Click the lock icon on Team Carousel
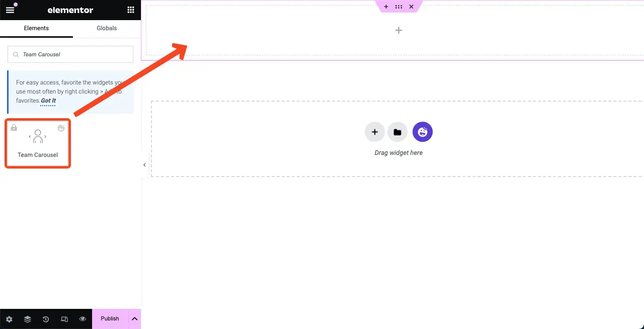Image resolution: width=644 pixels, height=329 pixels. coord(14,128)
